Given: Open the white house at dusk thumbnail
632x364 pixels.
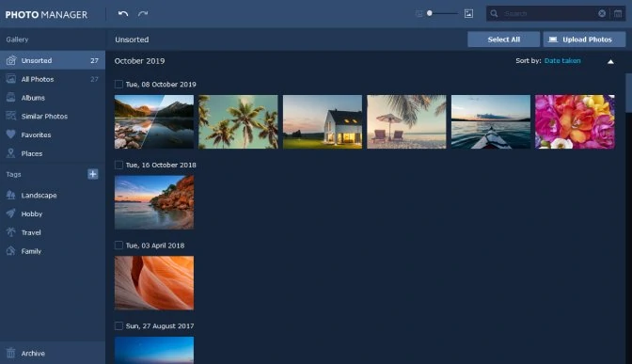Looking at the screenshot, I should tap(323, 121).
